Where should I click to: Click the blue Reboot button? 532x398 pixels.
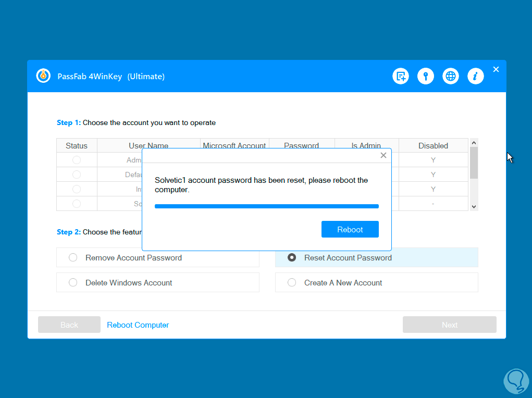pyautogui.click(x=350, y=229)
